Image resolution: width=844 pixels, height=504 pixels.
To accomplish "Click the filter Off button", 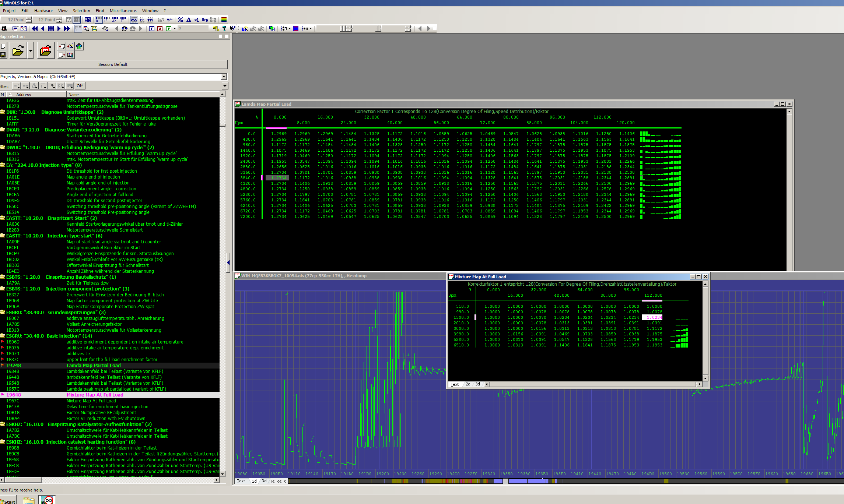I will (80, 86).
